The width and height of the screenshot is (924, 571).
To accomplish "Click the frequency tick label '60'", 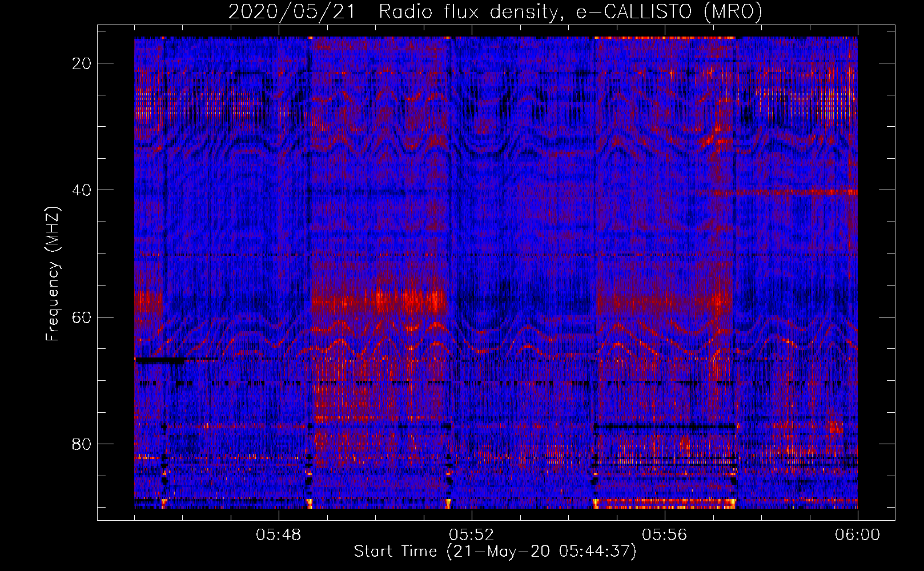I will (x=82, y=317).
